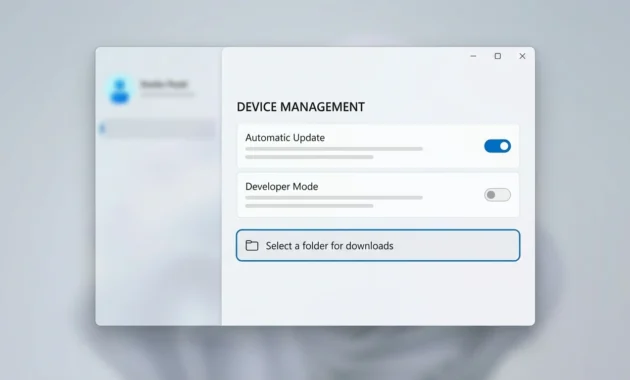Close the settings window
Viewport: 630px width, 380px height.
(522, 56)
